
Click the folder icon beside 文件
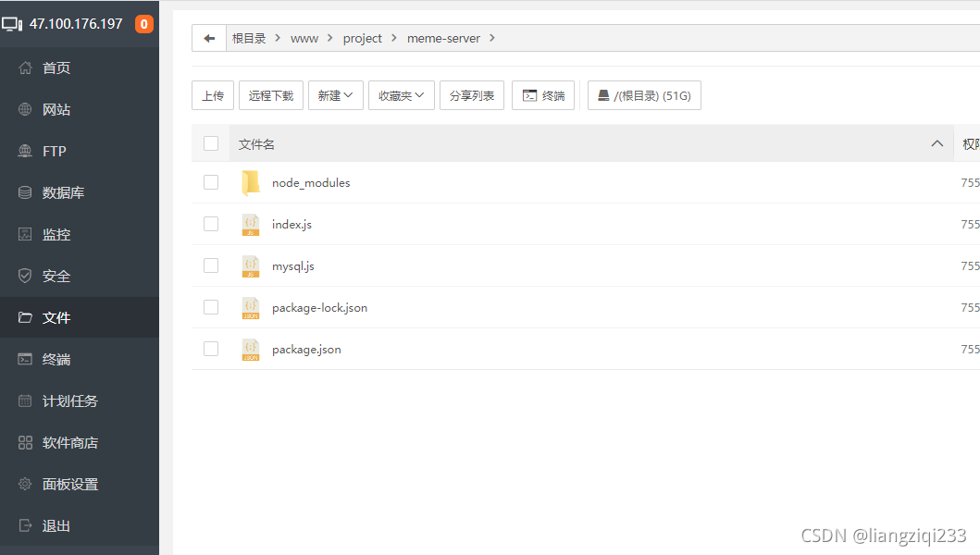point(25,317)
